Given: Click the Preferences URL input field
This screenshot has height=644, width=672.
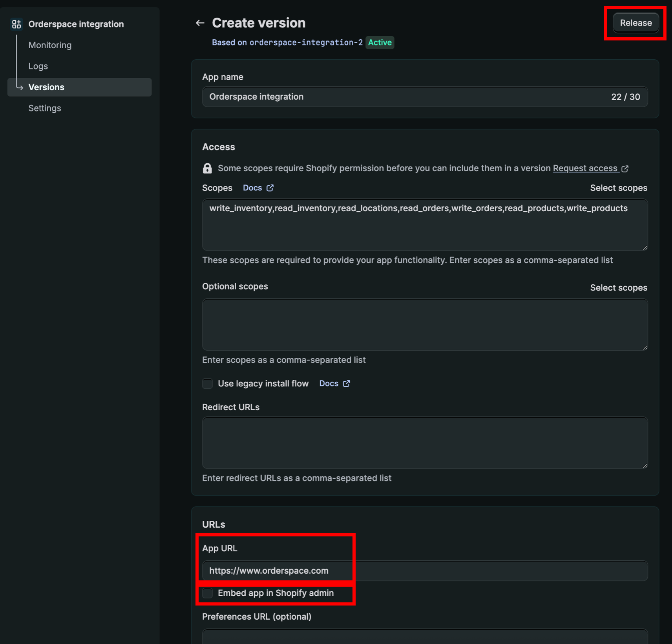Looking at the screenshot, I should click(x=425, y=637).
